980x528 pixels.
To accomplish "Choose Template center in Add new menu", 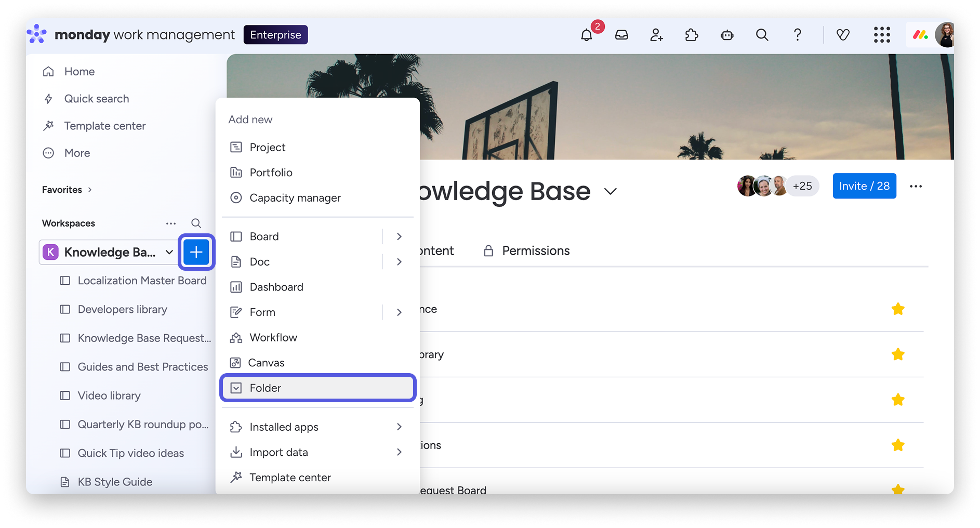I will pyautogui.click(x=317, y=478).
